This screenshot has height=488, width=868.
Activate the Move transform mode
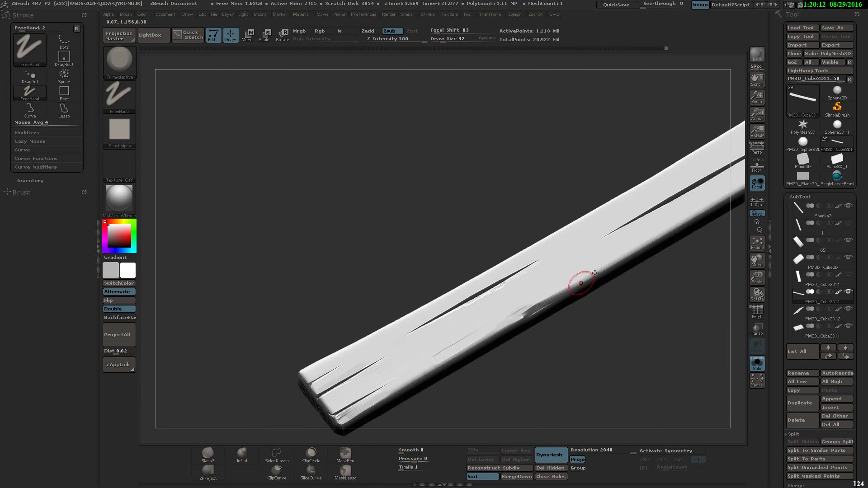(247, 35)
